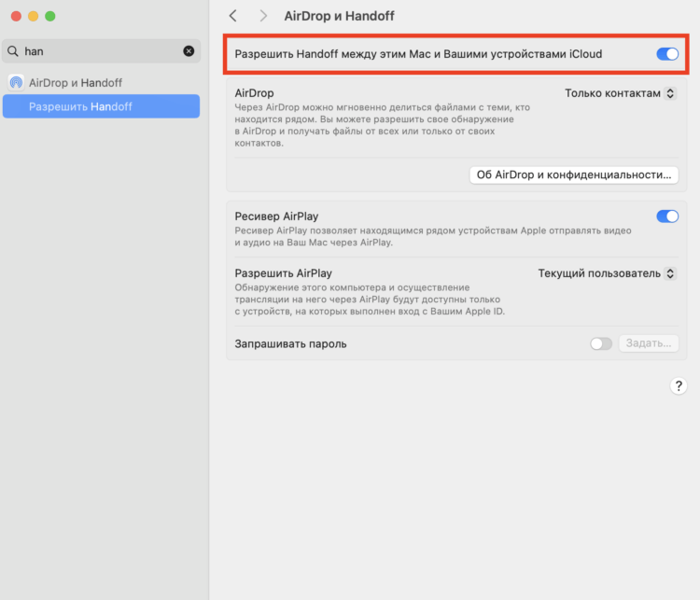This screenshot has height=600, width=700.
Task: Clear the search field with the X icon
Action: pos(189,51)
